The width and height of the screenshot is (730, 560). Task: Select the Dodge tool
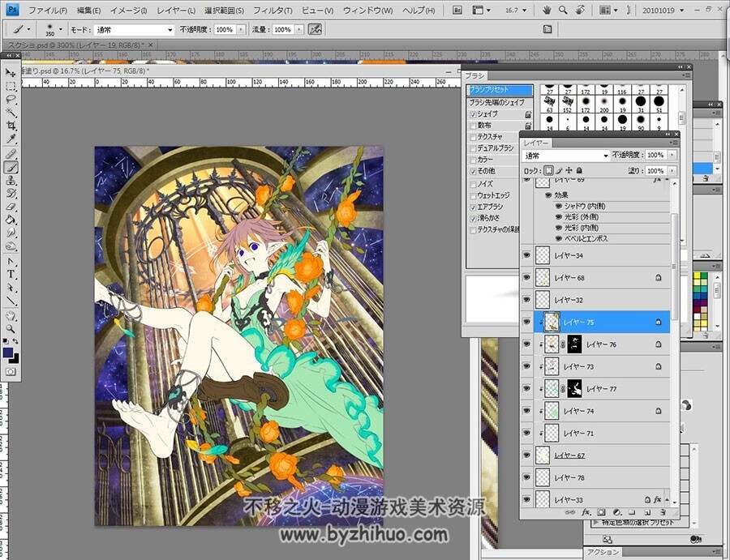click(x=11, y=246)
